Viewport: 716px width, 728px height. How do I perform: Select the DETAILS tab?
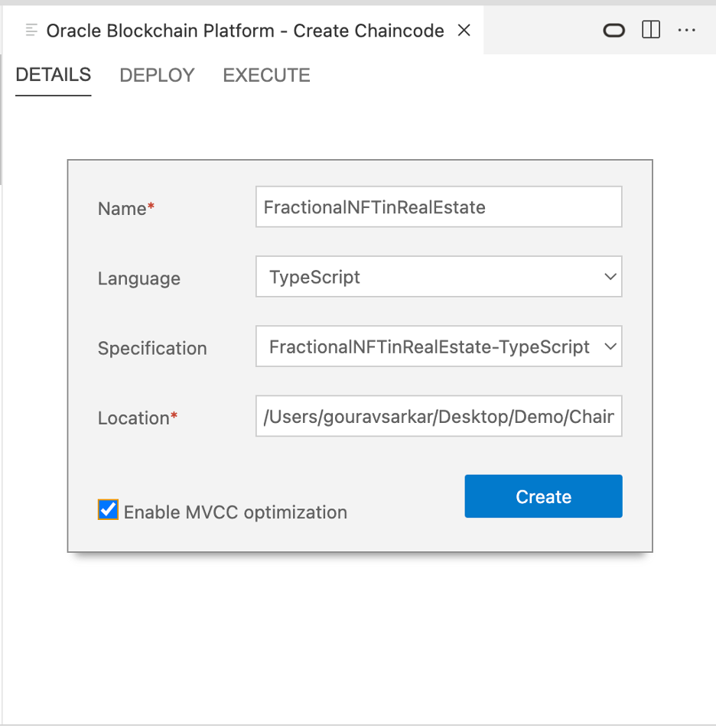tap(54, 75)
